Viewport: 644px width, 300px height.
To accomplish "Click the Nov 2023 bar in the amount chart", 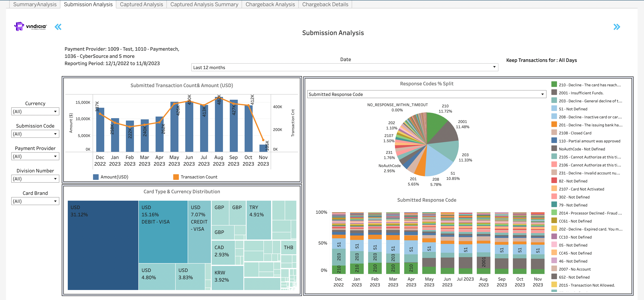I will click(263, 148).
